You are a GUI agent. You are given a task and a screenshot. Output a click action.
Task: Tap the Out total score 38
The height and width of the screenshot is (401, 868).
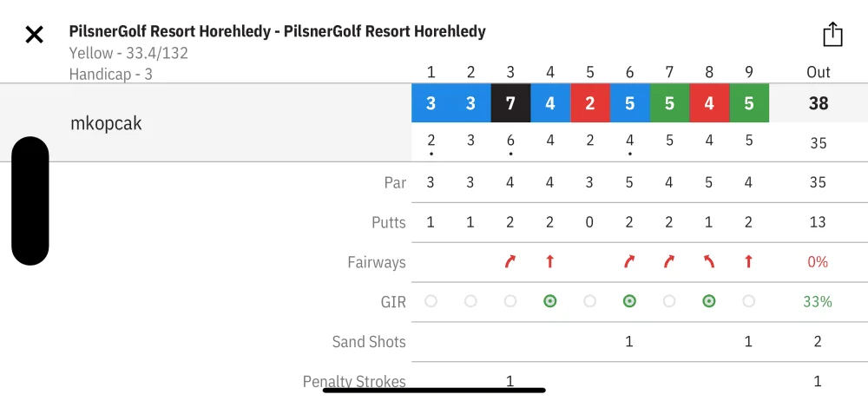[x=819, y=103]
